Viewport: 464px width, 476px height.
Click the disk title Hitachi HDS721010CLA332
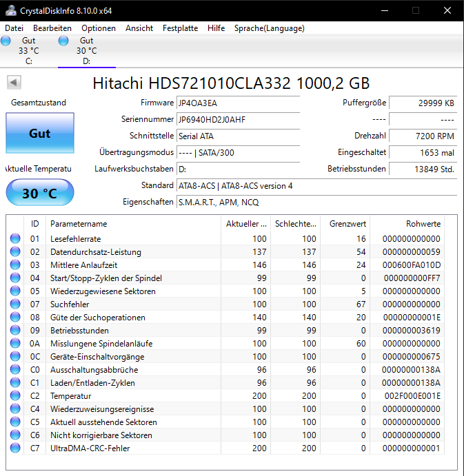tap(231, 83)
